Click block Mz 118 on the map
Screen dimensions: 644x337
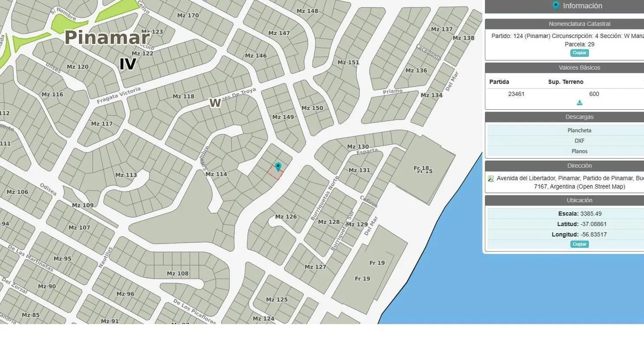coord(183,96)
